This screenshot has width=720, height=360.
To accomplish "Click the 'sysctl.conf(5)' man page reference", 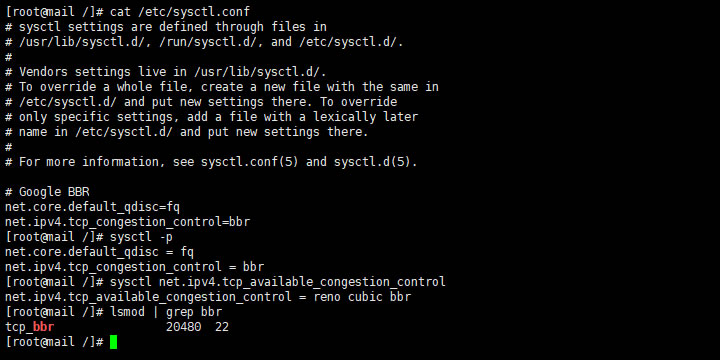I will (x=250, y=162).
